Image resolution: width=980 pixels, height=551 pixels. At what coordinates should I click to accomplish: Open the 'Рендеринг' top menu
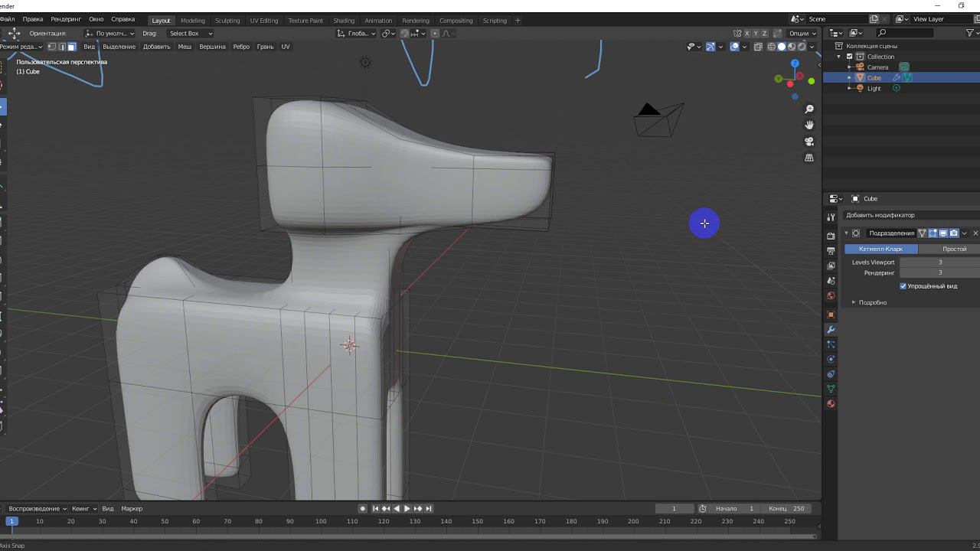point(66,19)
